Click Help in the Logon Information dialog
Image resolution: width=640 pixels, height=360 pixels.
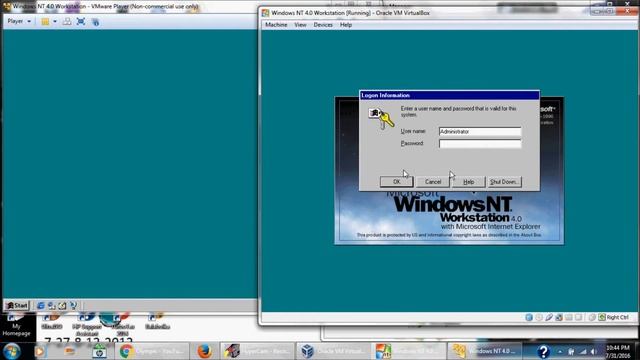pos(469,182)
